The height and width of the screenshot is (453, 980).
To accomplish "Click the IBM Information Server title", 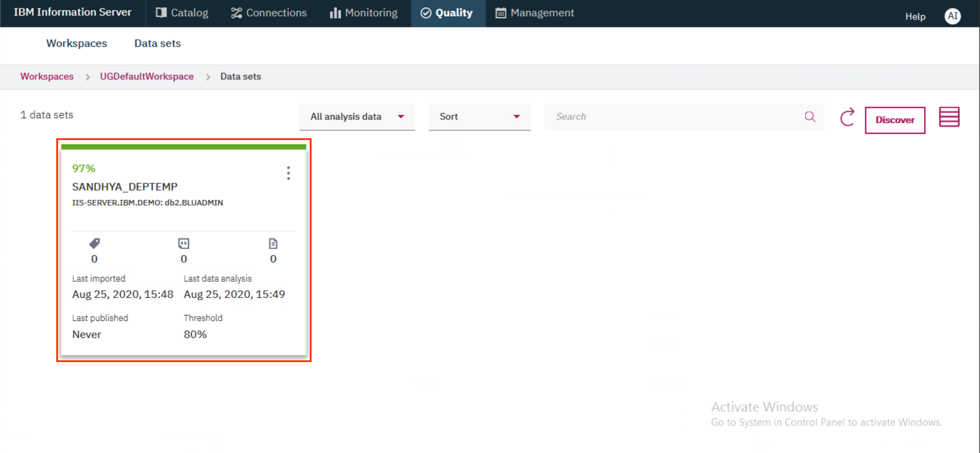I will click(73, 12).
